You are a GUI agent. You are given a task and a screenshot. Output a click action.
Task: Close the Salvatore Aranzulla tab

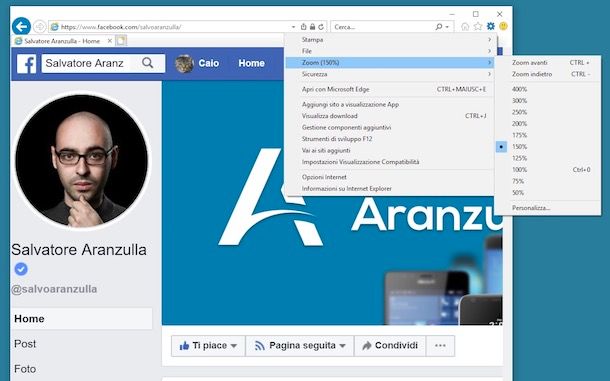110,40
